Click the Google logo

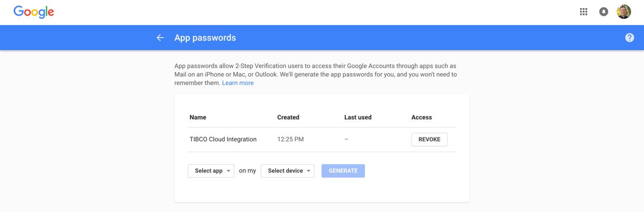(33, 12)
